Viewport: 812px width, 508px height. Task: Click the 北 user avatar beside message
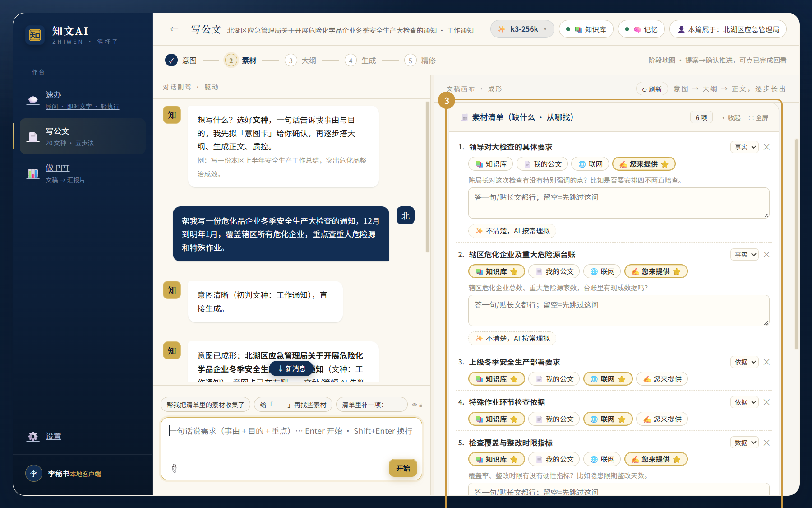406,215
